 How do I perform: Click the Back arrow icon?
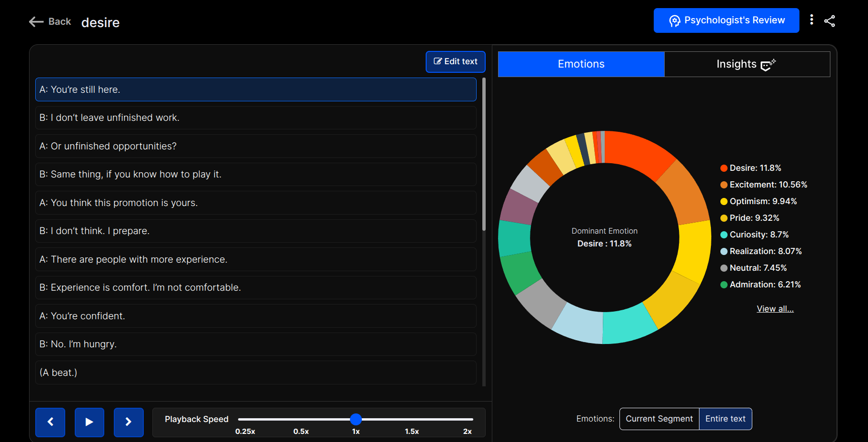point(36,21)
